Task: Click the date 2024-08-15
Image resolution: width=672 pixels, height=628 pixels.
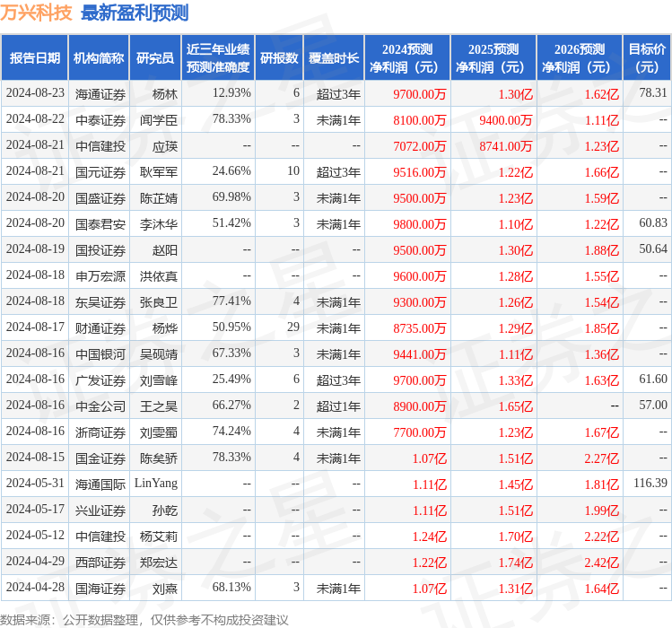Action: (35, 458)
